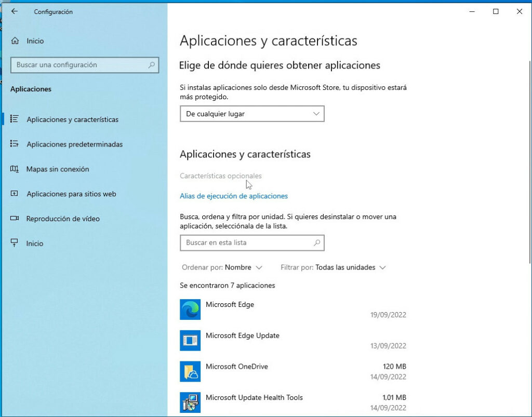532x417 pixels.
Task: Click the Microsoft Edge Update icon
Action: [x=190, y=341]
